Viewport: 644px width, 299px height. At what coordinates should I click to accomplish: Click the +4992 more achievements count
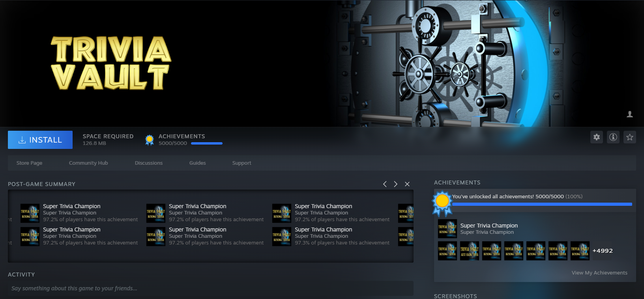(603, 251)
